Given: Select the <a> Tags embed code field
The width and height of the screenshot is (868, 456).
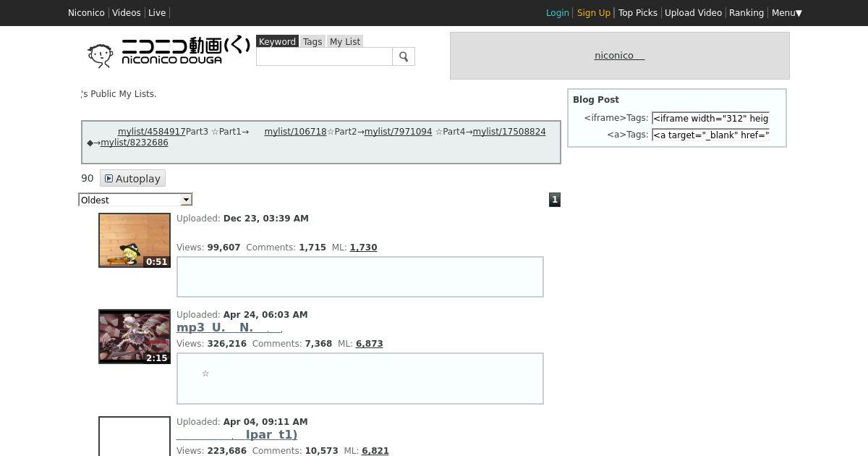Looking at the screenshot, I should point(710,135).
